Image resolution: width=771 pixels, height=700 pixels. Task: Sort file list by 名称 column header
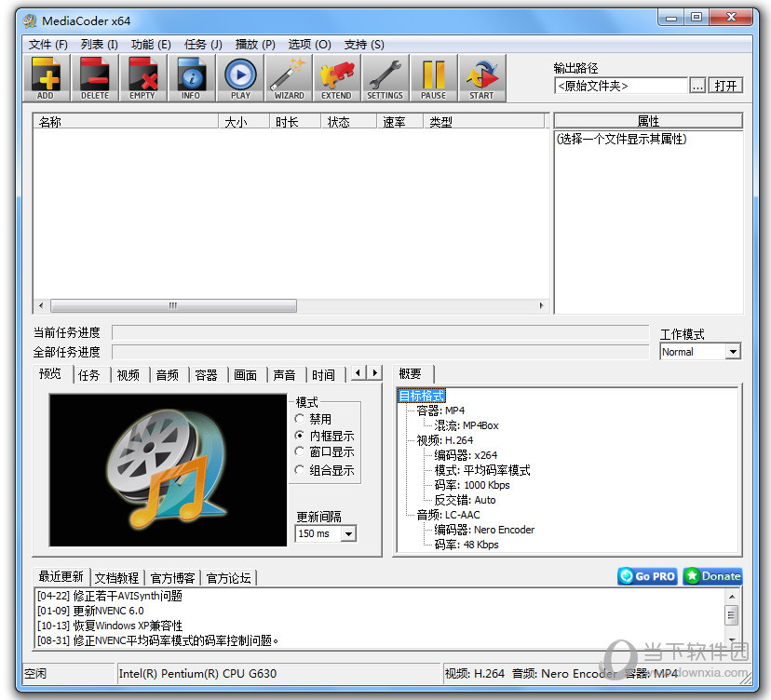coord(126,121)
